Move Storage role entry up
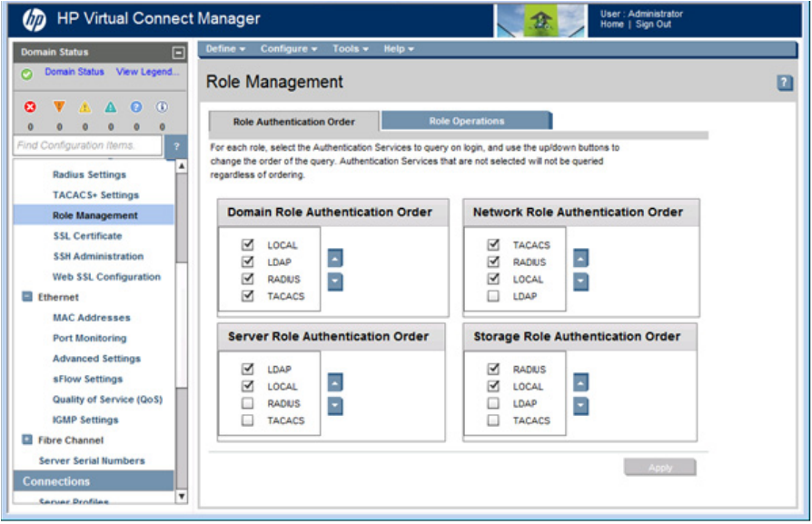The width and height of the screenshot is (812, 524). coord(580,382)
